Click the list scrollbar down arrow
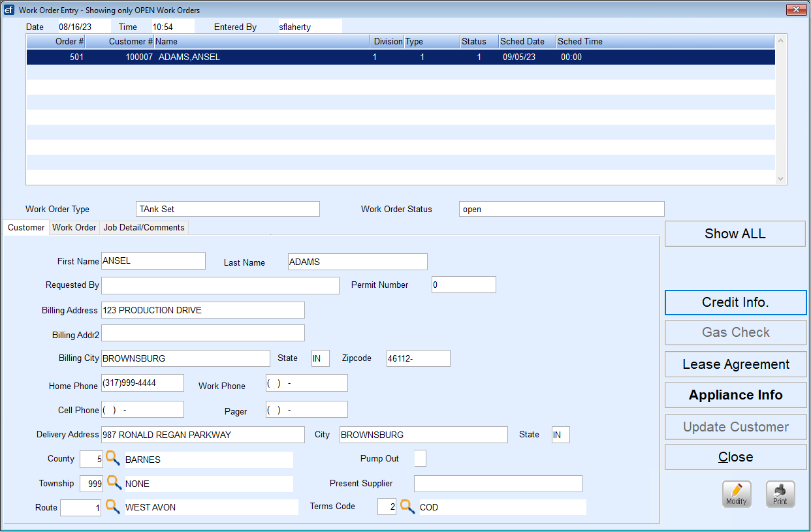The image size is (811, 532). point(781,178)
